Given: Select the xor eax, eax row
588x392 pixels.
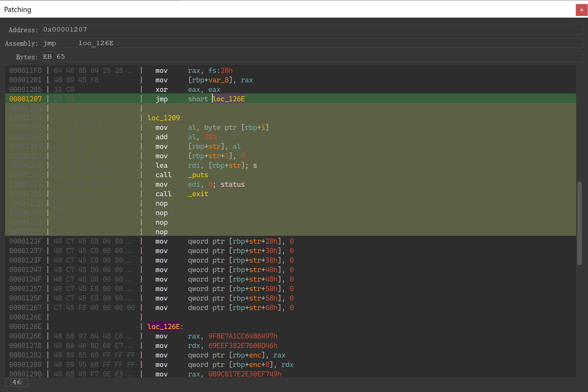Looking at the screenshot, I should [290, 89].
